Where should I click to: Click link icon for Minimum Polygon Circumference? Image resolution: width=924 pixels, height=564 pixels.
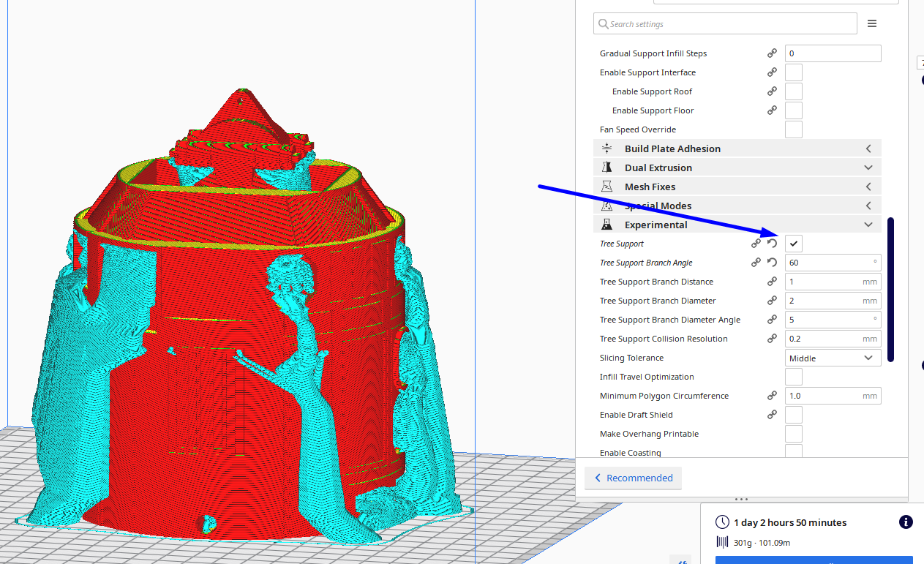(x=772, y=396)
